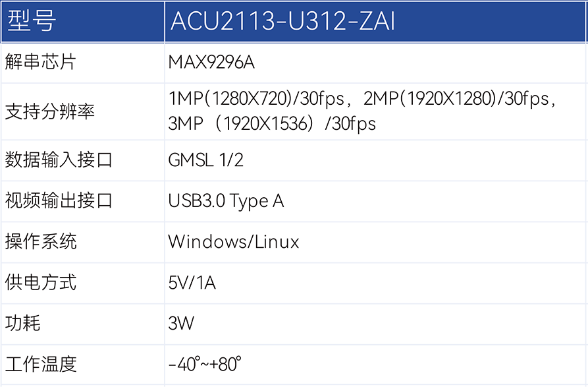Click the 操作系统 row label
Image resolution: width=588 pixels, height=387 pixels.
click(x=41, y=241)
